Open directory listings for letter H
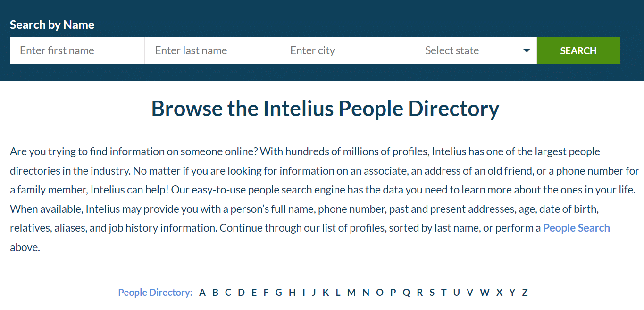Image resolution: width=644 pixels, height=310 pixels. coord(292,293)
